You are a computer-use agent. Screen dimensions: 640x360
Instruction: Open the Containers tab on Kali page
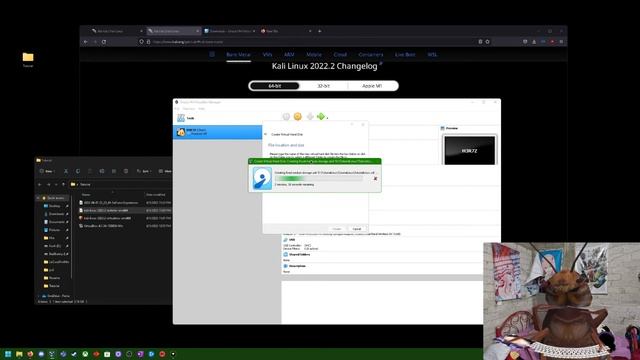pos(371,54)
